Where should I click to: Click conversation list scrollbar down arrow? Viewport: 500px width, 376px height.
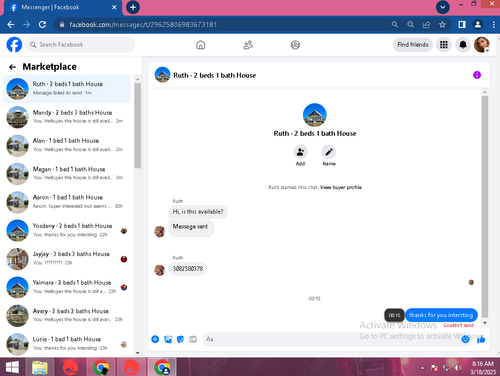pyautogui.click(x=138, y=353)
